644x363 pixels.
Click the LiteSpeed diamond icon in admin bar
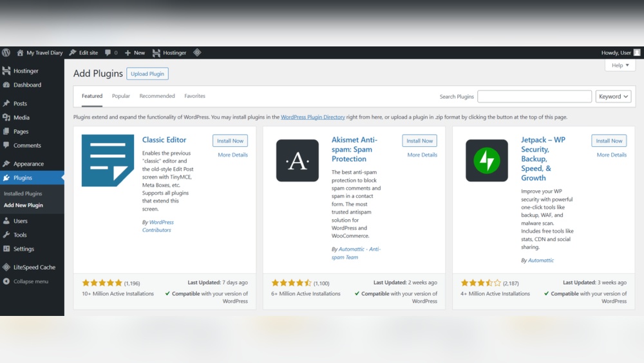click(x=197, y=52)
